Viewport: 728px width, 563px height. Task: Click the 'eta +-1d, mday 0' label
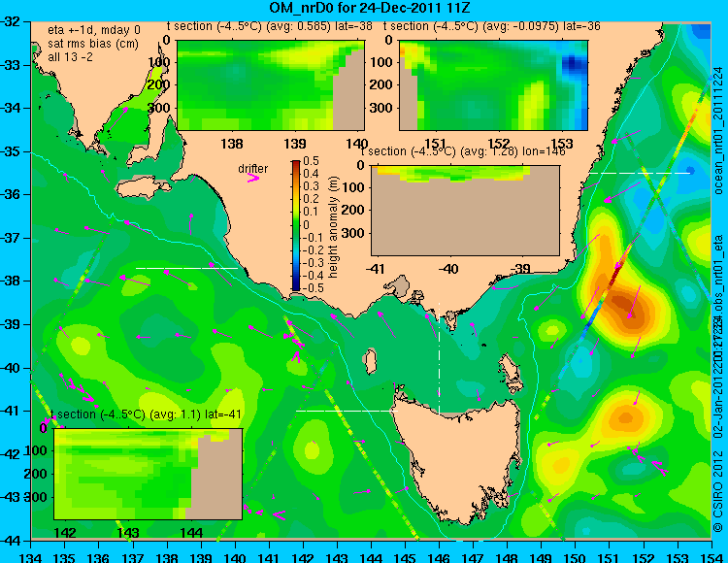click(94, 30)
